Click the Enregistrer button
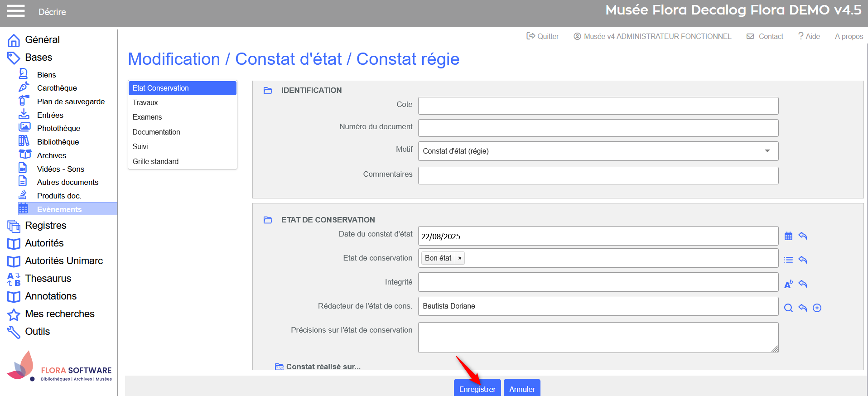 pos(477,389)
